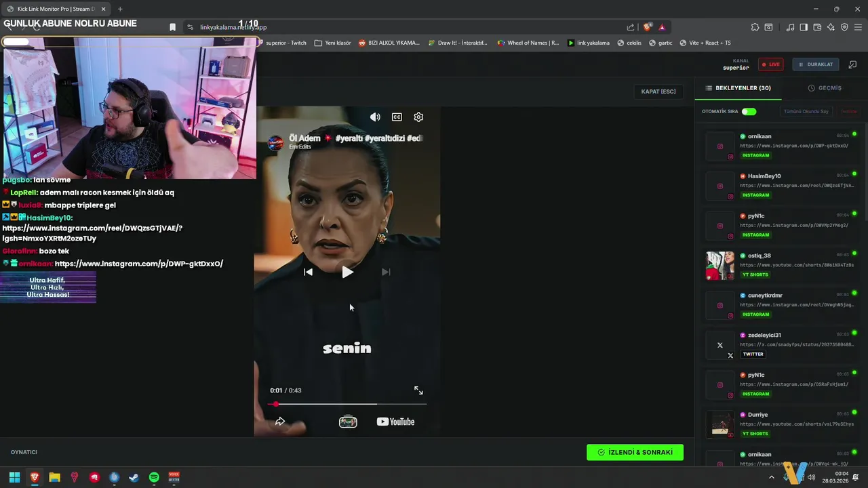868x488 pixels.
Task: Toggle closed captions CC icon on video
Action: (397, 117)
